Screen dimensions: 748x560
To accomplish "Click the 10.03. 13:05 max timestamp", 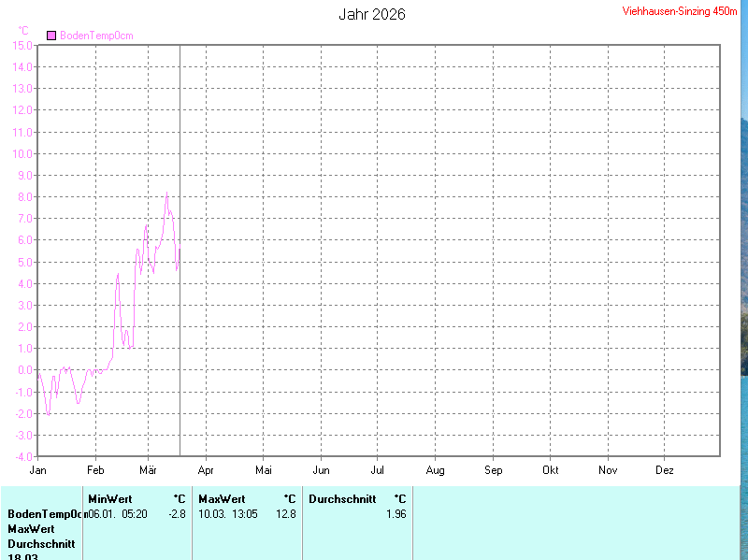I will (227, 514).
